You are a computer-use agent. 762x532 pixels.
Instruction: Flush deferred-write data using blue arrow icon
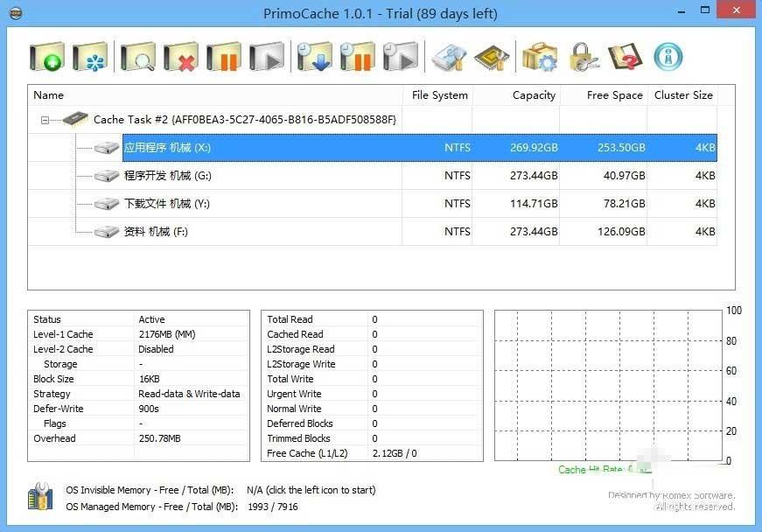pyautogui.click(x=313, y=55)
